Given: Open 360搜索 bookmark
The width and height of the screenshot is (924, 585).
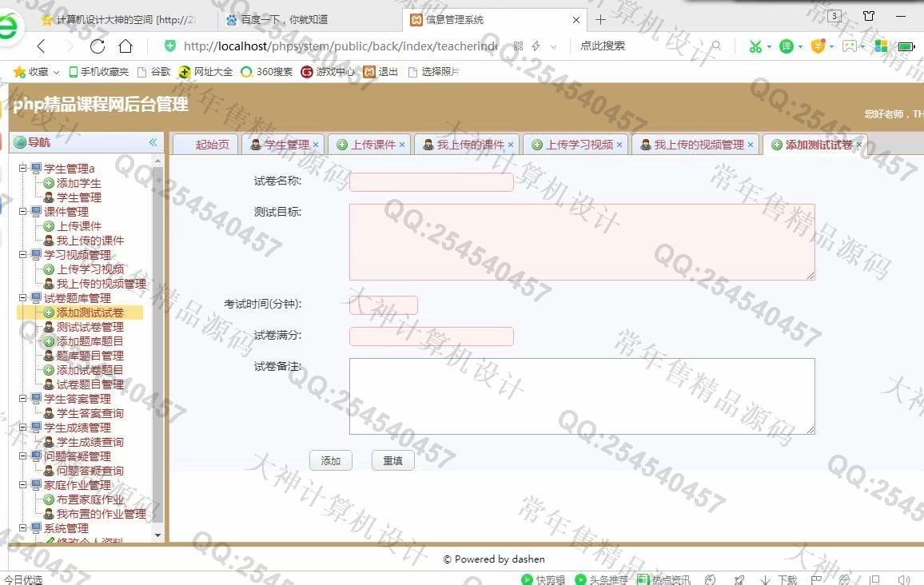Looking at the screenshot, I should point(267,71).
